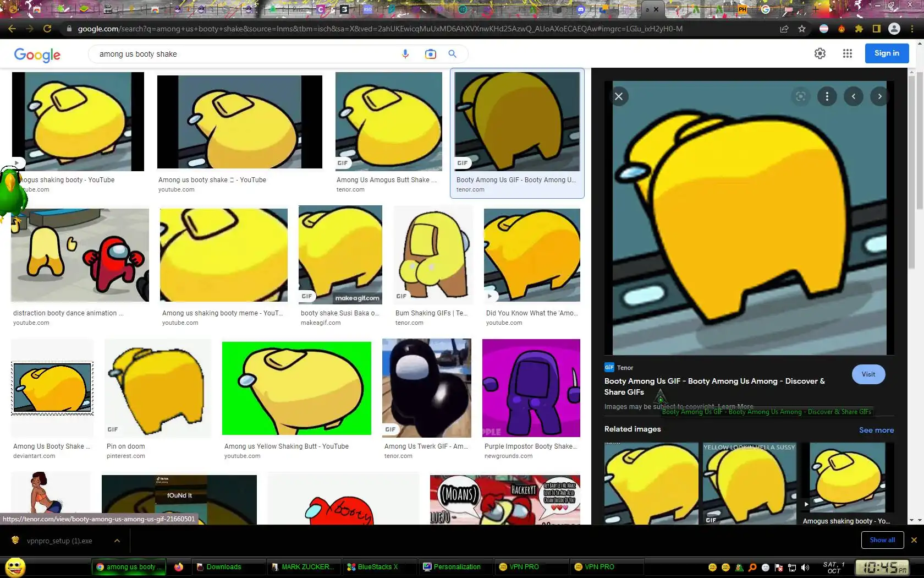Open 'Pin on doom' pinterest thumbnail
This screenshot has height=578, width=924.
158,388
